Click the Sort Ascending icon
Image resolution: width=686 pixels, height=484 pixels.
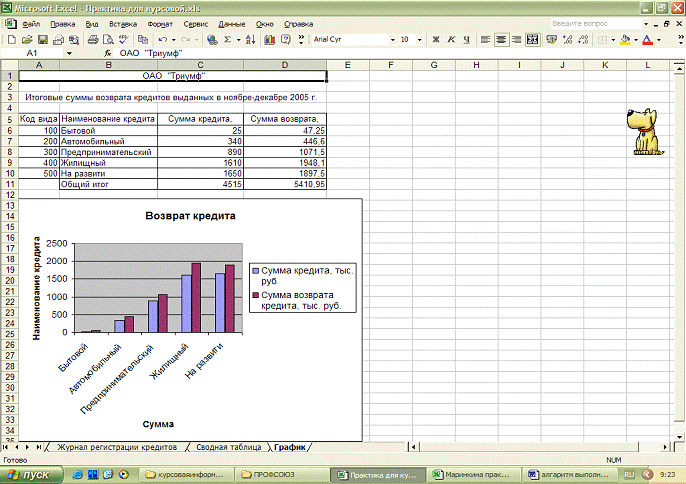(249, 40)
